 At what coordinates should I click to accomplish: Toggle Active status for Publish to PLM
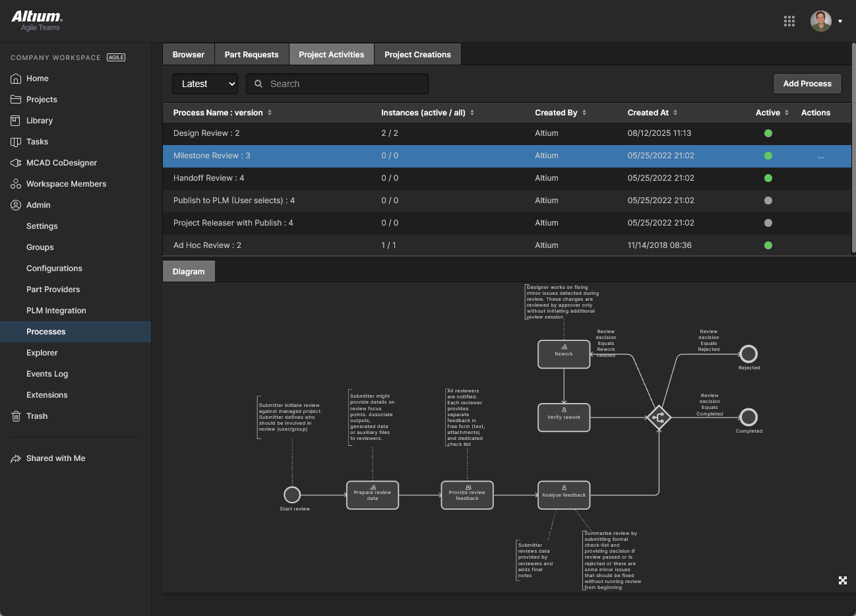click(768, 200)
